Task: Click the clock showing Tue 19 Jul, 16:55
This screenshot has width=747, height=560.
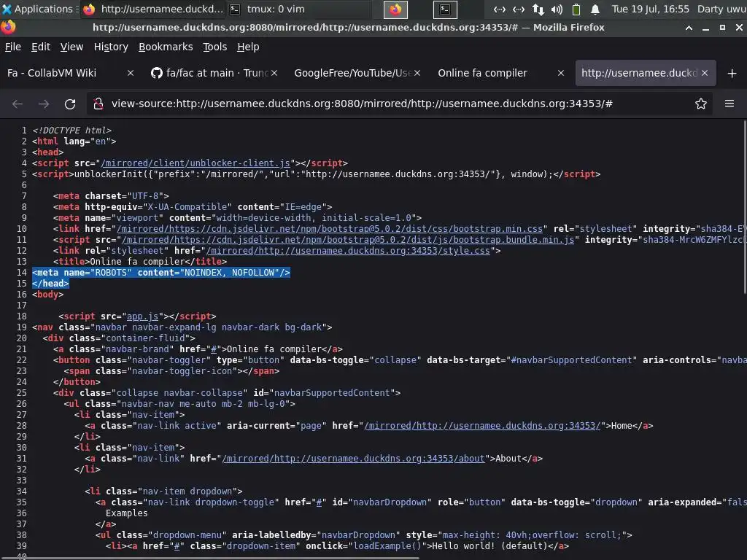Action: pos(650,9)
